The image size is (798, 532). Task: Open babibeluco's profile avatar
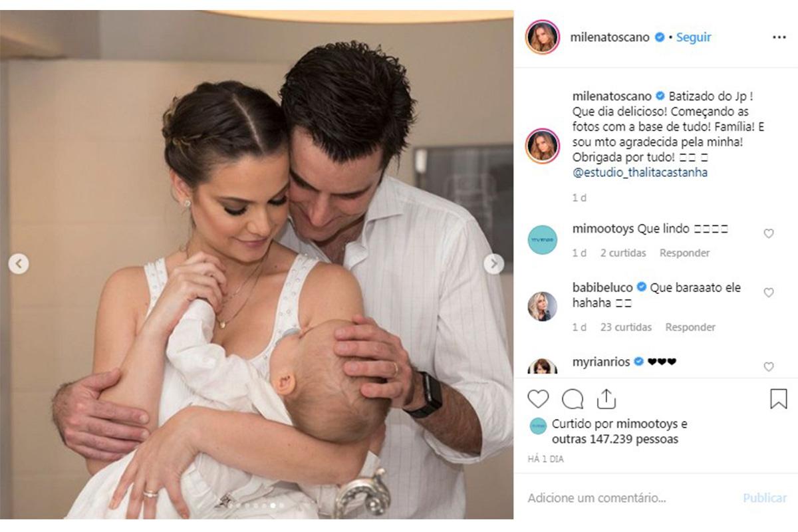tap(543, 307)
